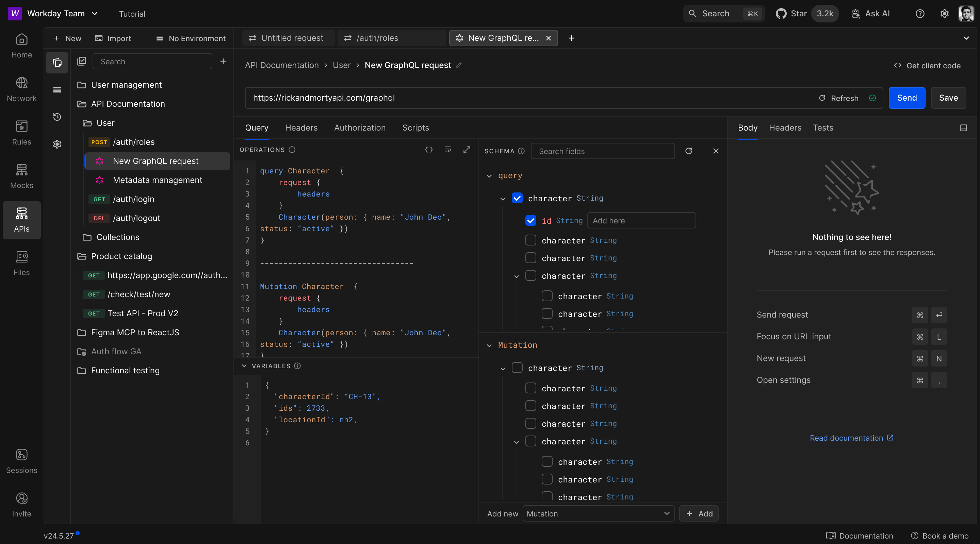Uncheck the query character String checkbox
The image size is (980, 544).
coord(517,198)
